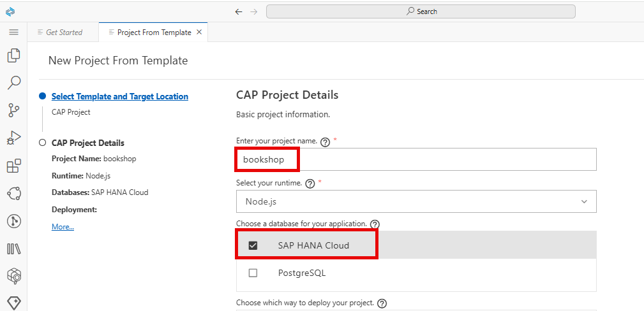Click the More... link in the summary
This screenshot has width=644, height=311.
click(63, 226)
